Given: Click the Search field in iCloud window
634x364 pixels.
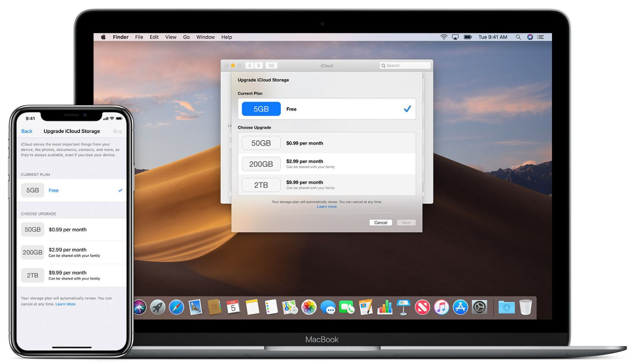Looking at the screenshot, I should click(405, 65).
